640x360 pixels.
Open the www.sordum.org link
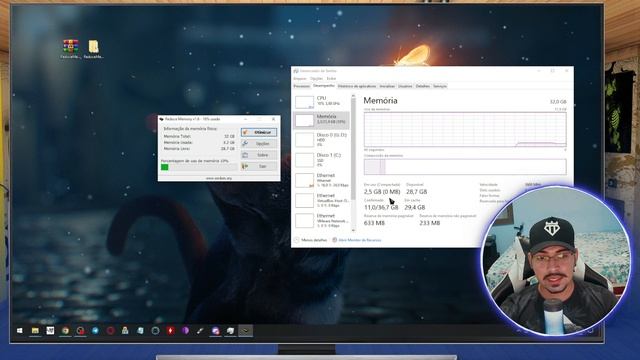click(219, 178)
